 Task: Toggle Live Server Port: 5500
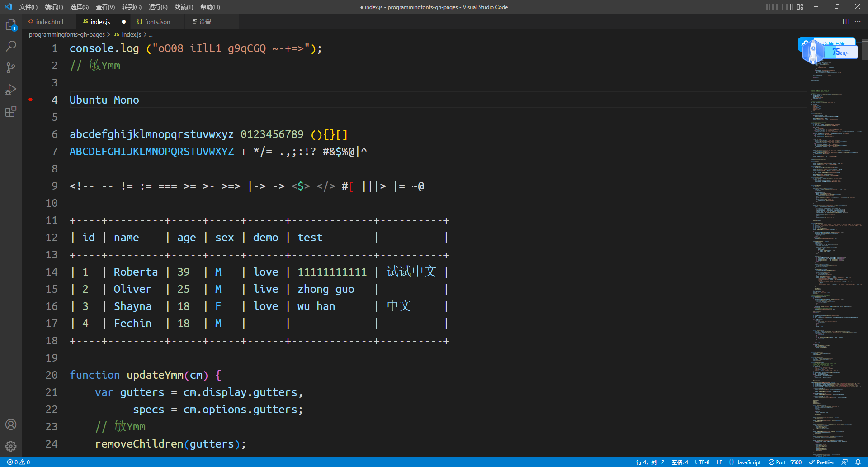785,462
